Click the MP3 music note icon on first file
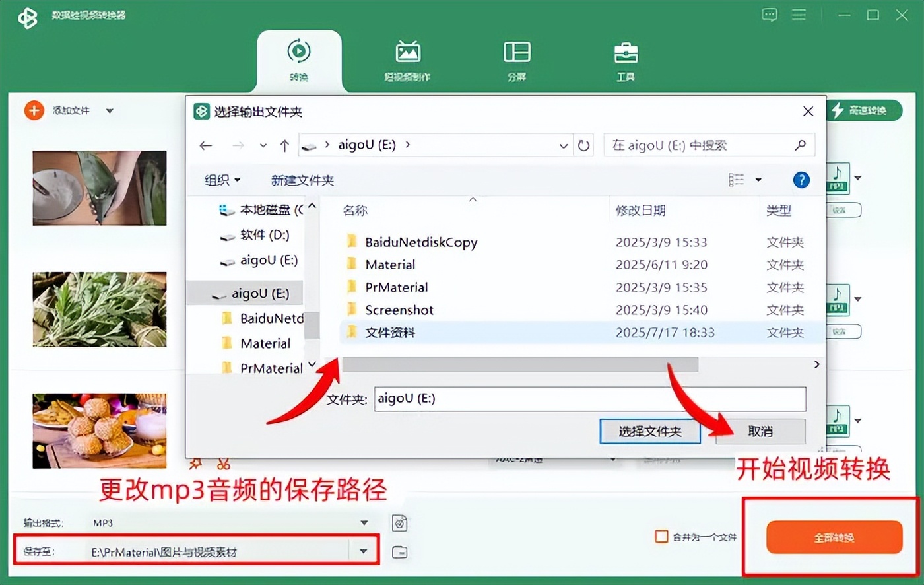Screen dimensions: 924x585 tap(839, 178)
